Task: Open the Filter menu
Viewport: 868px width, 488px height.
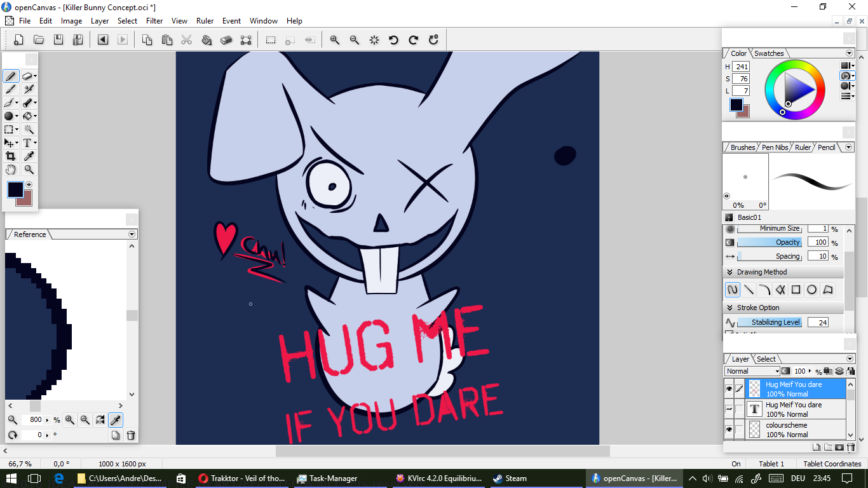Action: (x=154, y=21)
